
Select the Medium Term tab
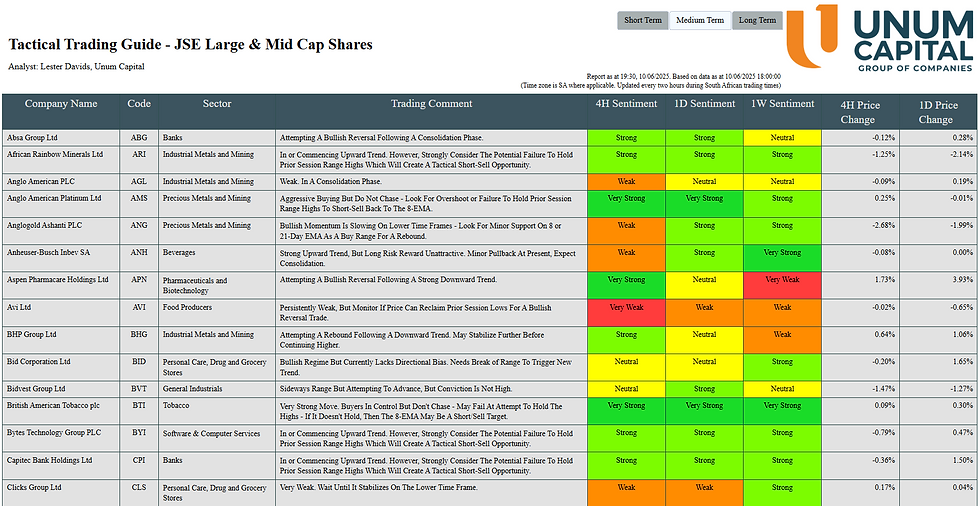[700, 20]
